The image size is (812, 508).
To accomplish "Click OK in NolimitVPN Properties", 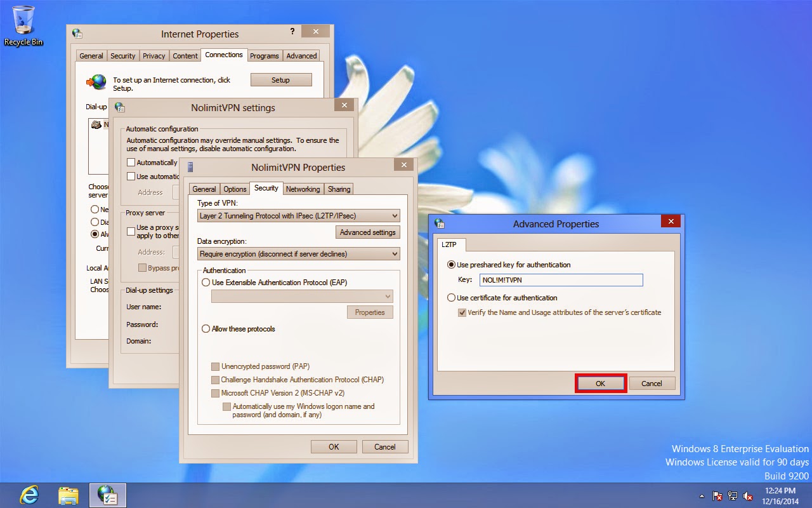I will tap(334, 447).
